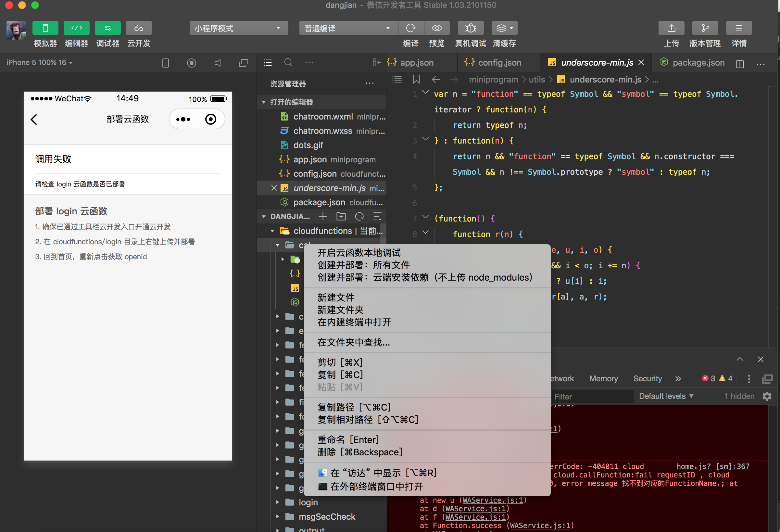Click console settings gear icon
The width and height of the screenshot is (780, 532).
pyautogui.click(x=767, y=396)
